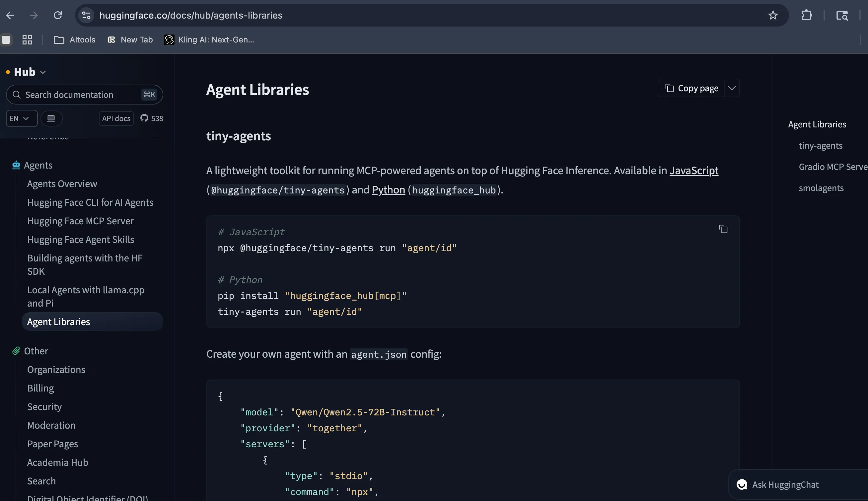The height and width of the screenshot is (501, 868).
Task: Click Agent Libraries in table of contents
Action: [x=817, y=124]
